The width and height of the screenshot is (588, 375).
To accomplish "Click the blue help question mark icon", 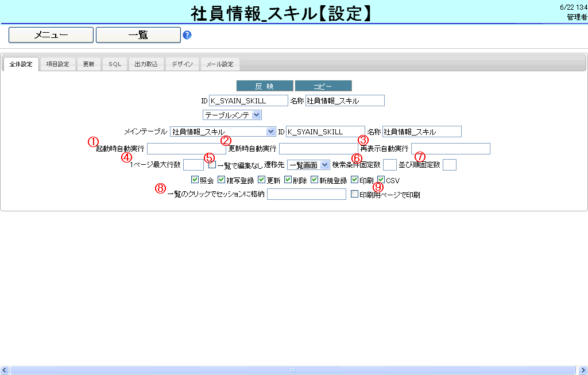I will click(187, 35).
